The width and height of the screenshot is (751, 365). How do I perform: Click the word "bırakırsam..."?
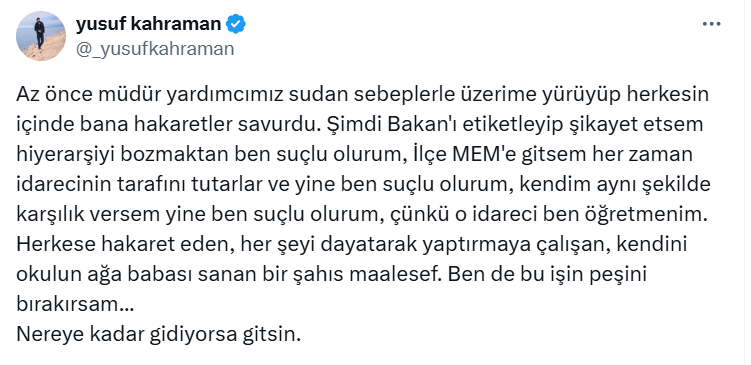(75, 305)
